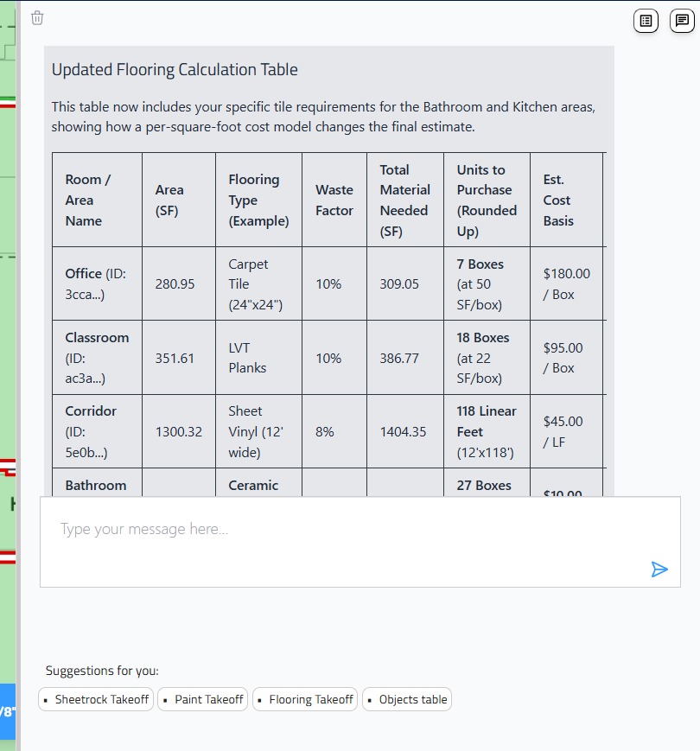Click the 'Units to Purchase' column header
The width and height of the screenshot is (700, 751).
(x=486, y=200)
